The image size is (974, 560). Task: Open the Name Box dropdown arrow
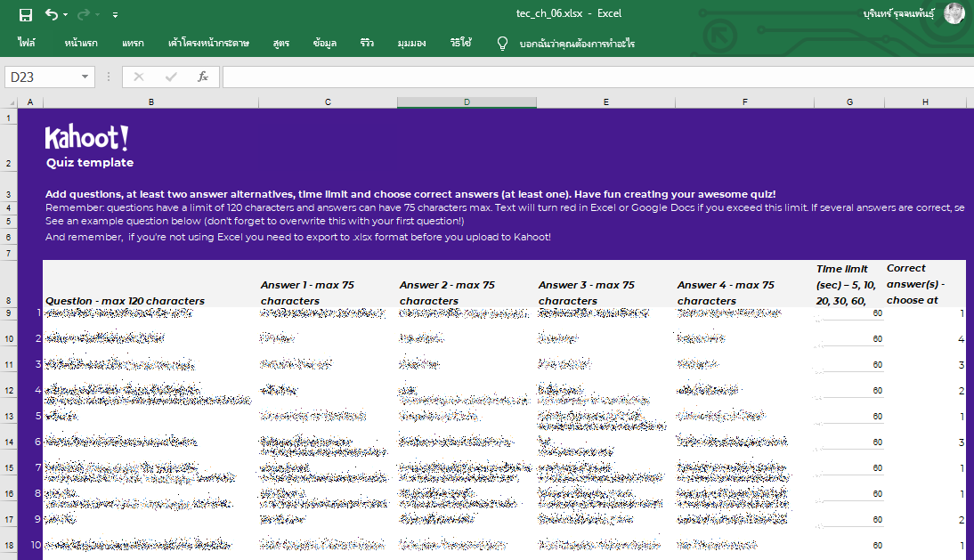tap(85, 77)
